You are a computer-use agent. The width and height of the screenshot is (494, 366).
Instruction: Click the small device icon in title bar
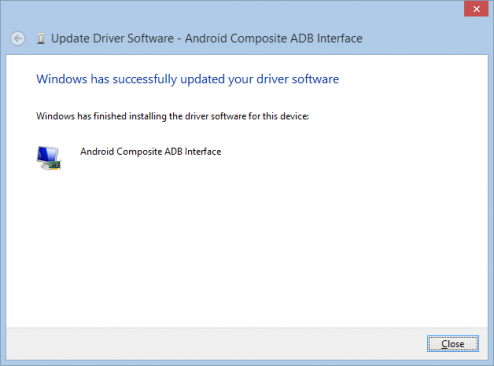click(x=41, y=38)
